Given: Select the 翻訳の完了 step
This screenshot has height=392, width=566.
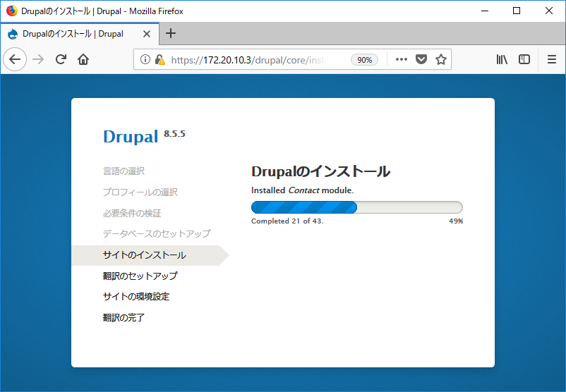Looking at the screenshot, I should click(x=124, y=317).
